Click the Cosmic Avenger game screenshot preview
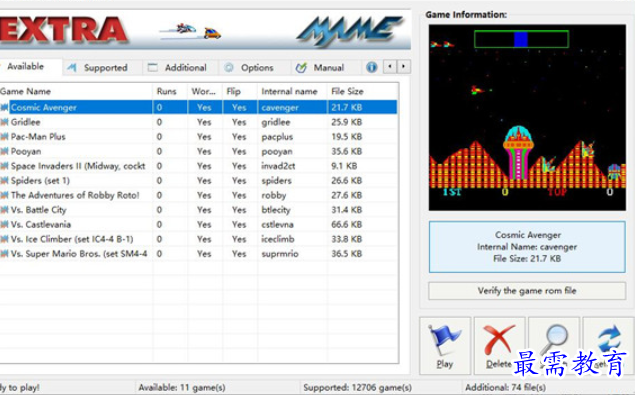Screen dimensions: 635x395 [x=527, y=117]
